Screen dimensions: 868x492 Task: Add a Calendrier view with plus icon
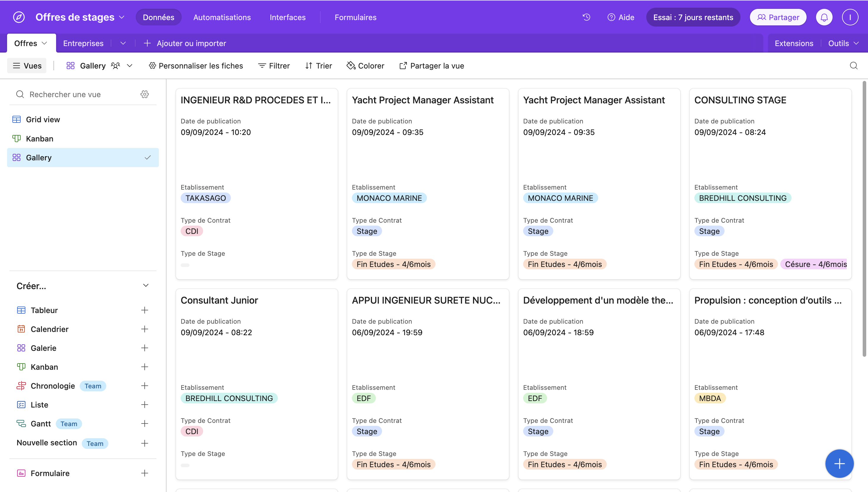pyautogui.click(x=145, y=329)
